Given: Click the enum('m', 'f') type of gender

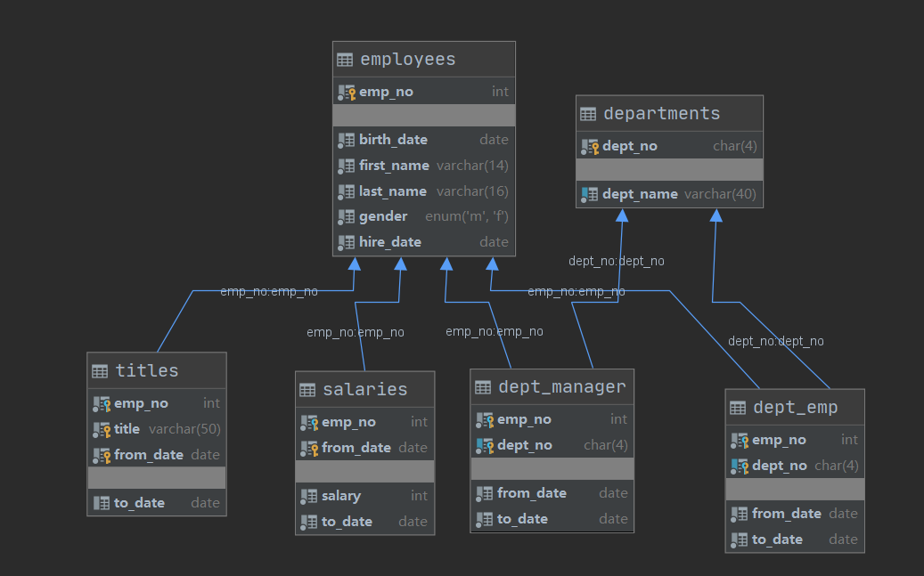Looking at the screenshot, I should click(x=467, y=216).
